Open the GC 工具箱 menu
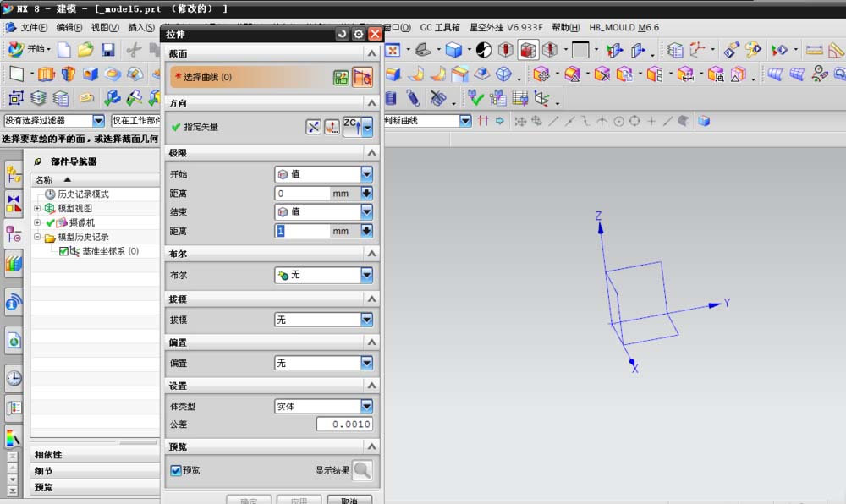This screenshot has height=504, width=846. click(440, 28)
